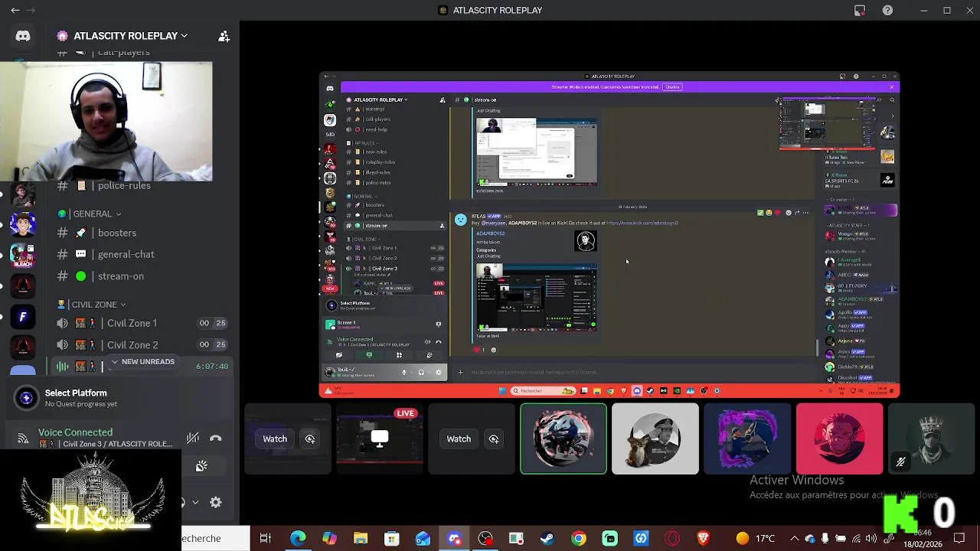
Task: Open the inbox icon in title bar
Action: [860, 10]
